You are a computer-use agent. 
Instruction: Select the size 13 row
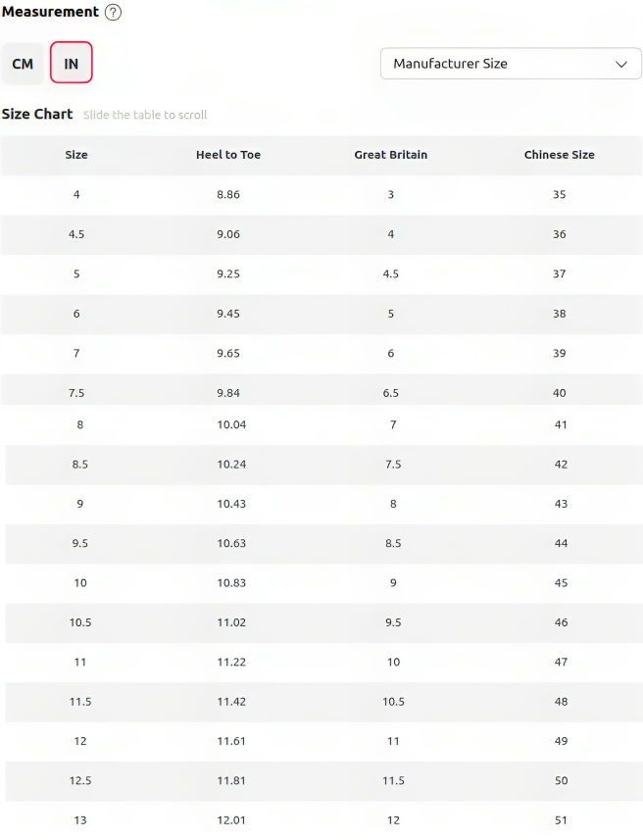pyautogui.click(x=324, y=820)
